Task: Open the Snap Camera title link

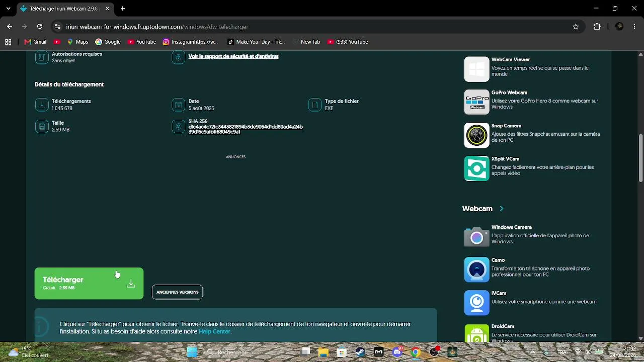Action: (x=506, y=126)
